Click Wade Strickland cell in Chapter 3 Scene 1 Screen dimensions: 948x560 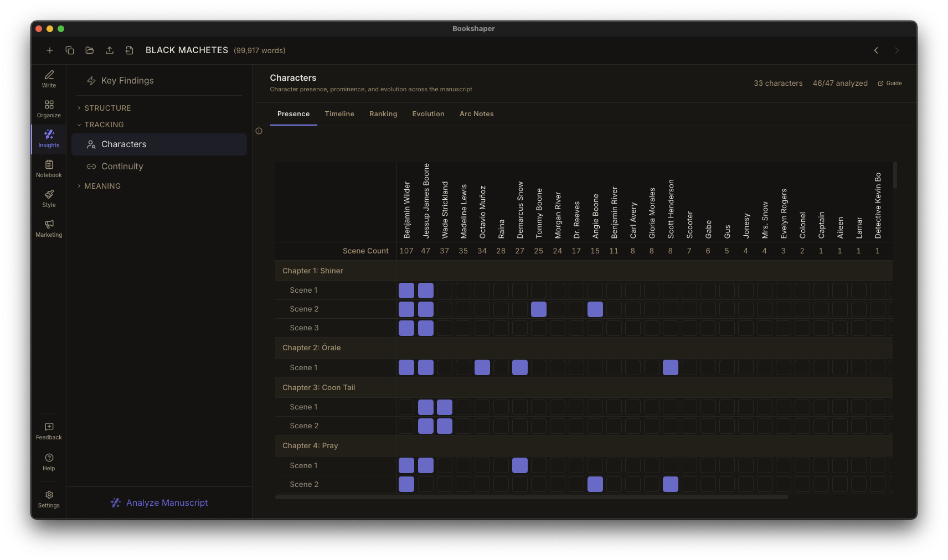tap(445, 407)
